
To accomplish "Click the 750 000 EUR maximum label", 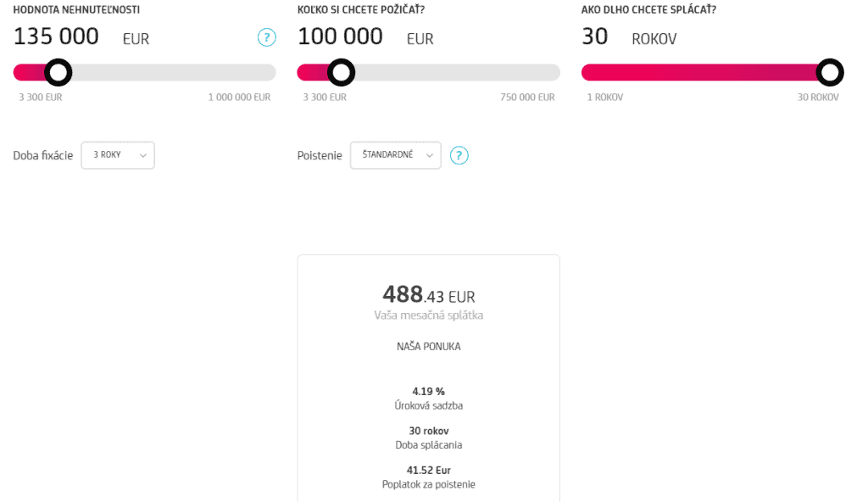I will coord(527,98).
